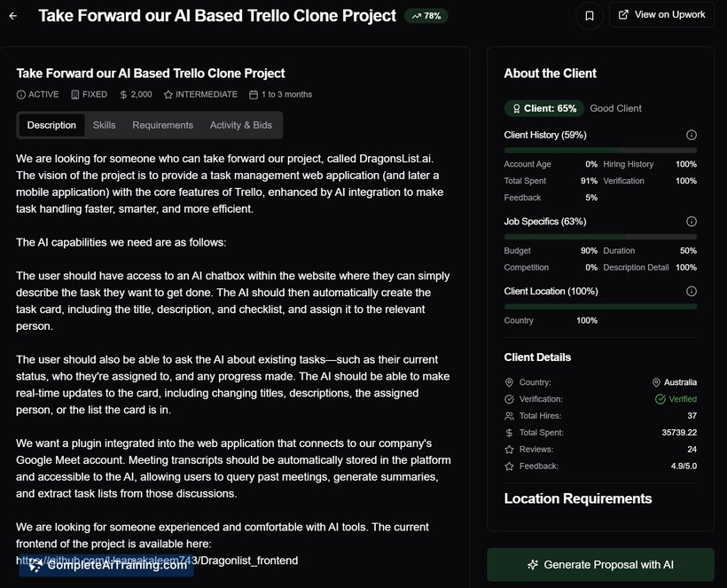Screen dimensions: 727x588
Task: Click the Client Location progress bar
Action: pyautogui.click(x=600, y=306)
